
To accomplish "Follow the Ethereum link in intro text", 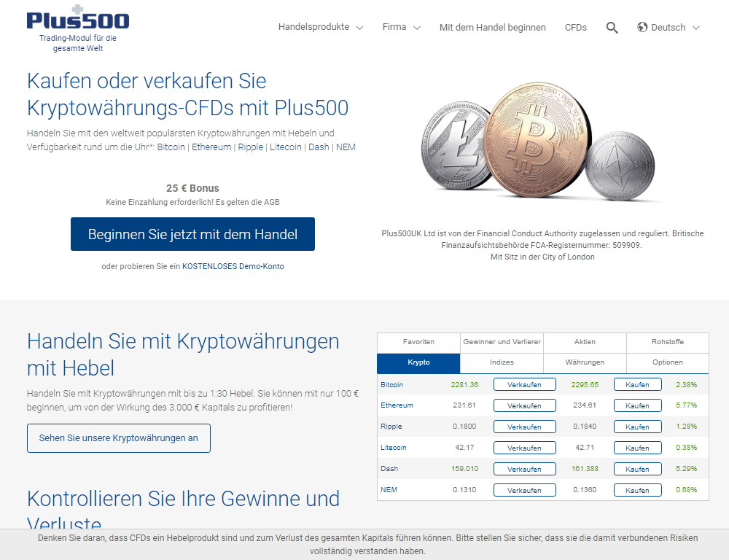I will pyautogui.click(x=211, y=147).
